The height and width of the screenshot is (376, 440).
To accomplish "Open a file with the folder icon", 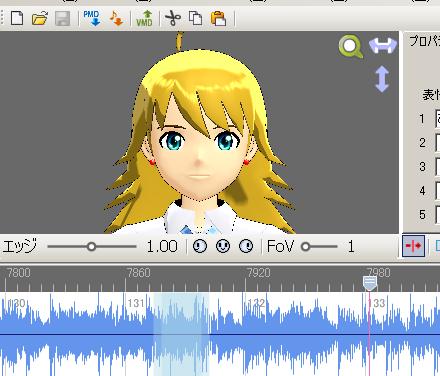I will coord(40,18).
